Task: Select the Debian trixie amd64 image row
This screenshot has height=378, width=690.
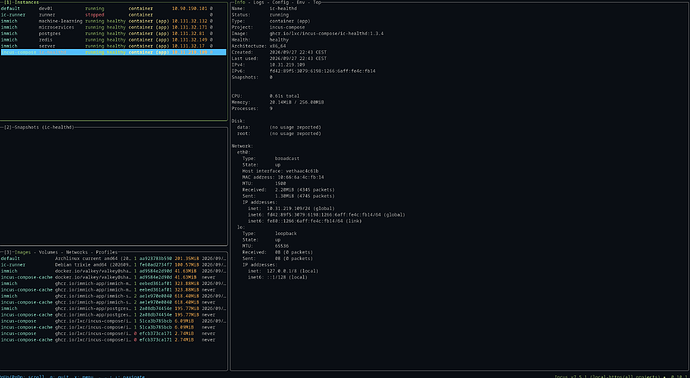Action: click(114, 264)
